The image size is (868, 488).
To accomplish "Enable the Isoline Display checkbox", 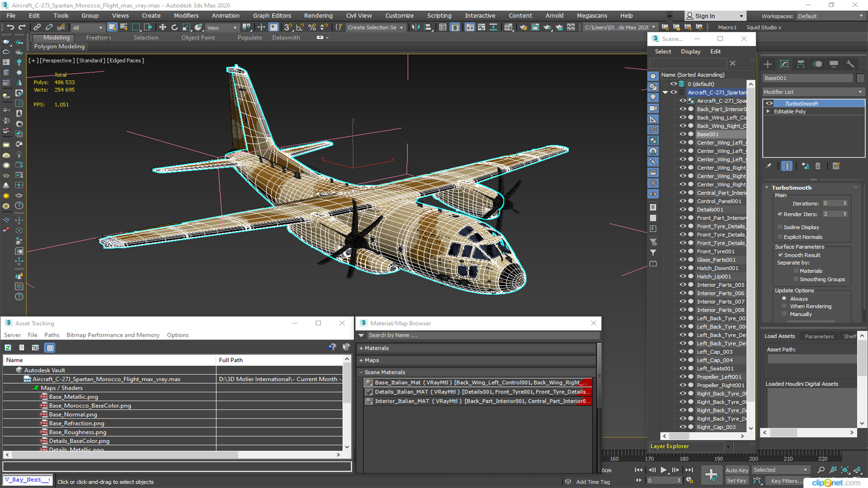I will pos(780,227).
